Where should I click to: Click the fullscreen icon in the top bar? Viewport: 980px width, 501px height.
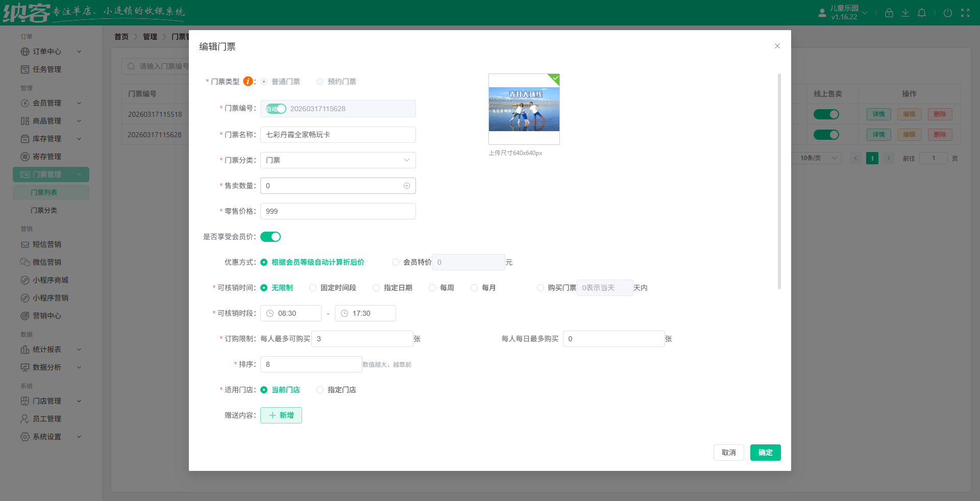click(966, 13)
